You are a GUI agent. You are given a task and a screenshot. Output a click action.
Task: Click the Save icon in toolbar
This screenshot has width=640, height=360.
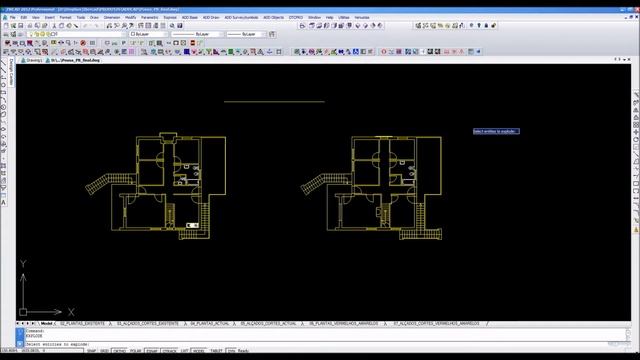pos(20,26)
